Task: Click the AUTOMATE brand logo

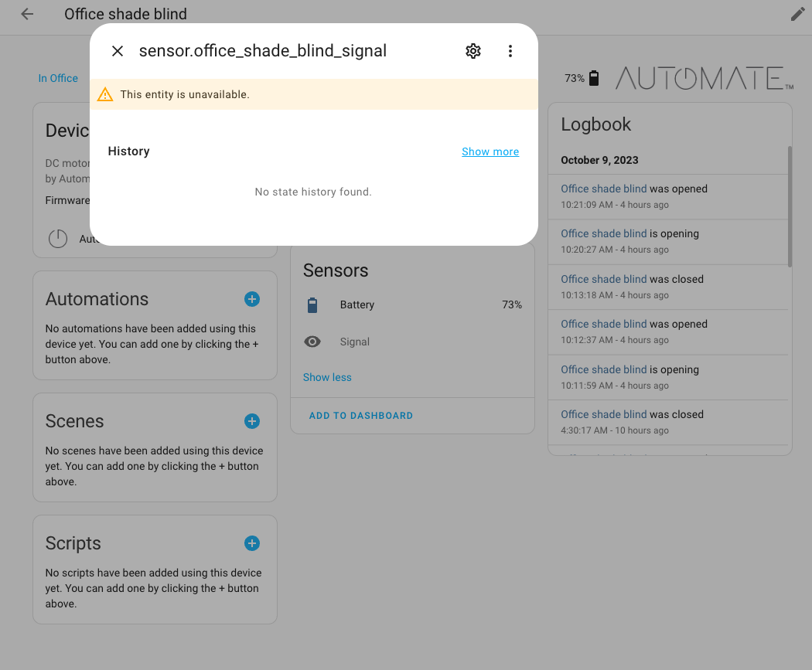Action: coord(702,78)
